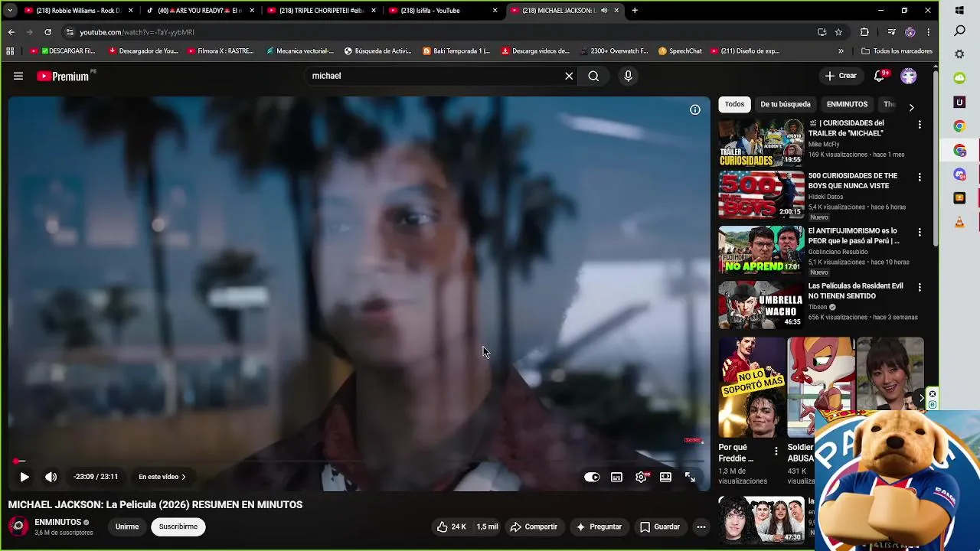The height and width of the screenshot is (551, 980).
Task: Reload the page
Action: [47, 32]
